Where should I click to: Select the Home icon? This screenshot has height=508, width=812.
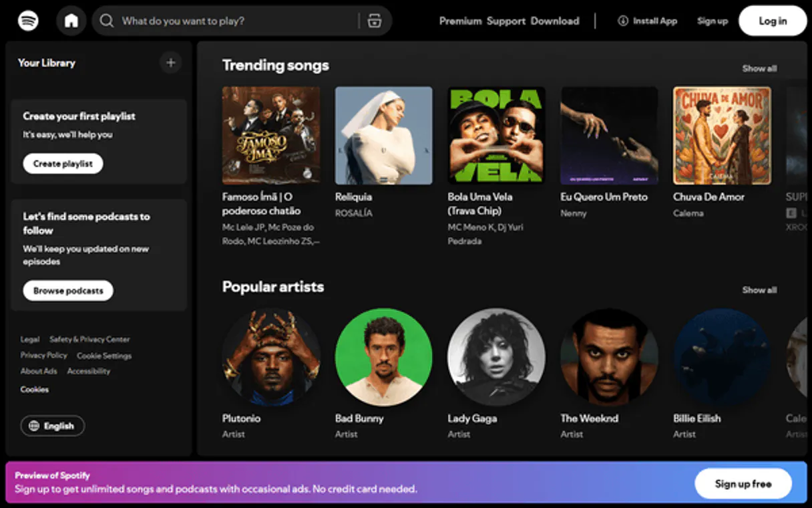point(71,20)
